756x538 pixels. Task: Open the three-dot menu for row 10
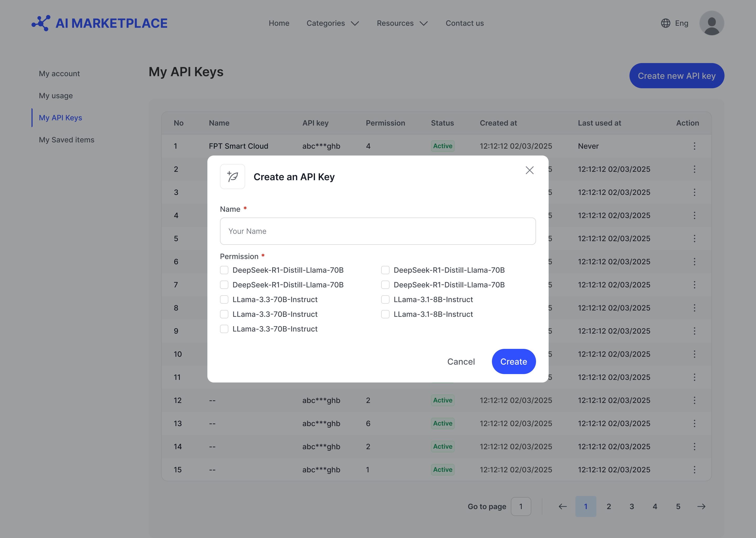[x=694, y=354]
